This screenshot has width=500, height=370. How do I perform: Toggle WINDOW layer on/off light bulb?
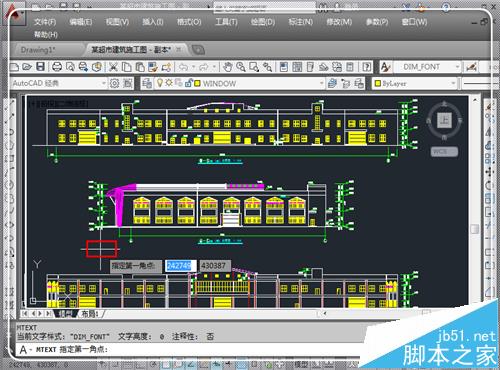coord(160,83)
